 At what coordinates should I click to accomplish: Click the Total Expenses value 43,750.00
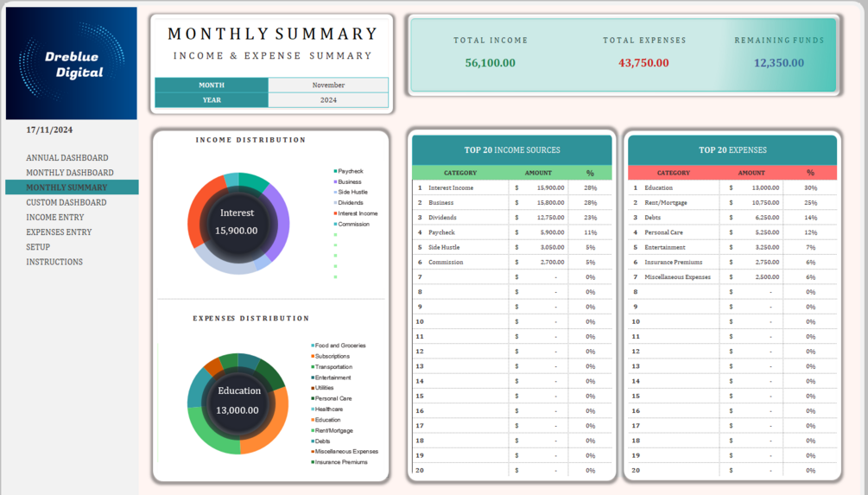point(643,62)
